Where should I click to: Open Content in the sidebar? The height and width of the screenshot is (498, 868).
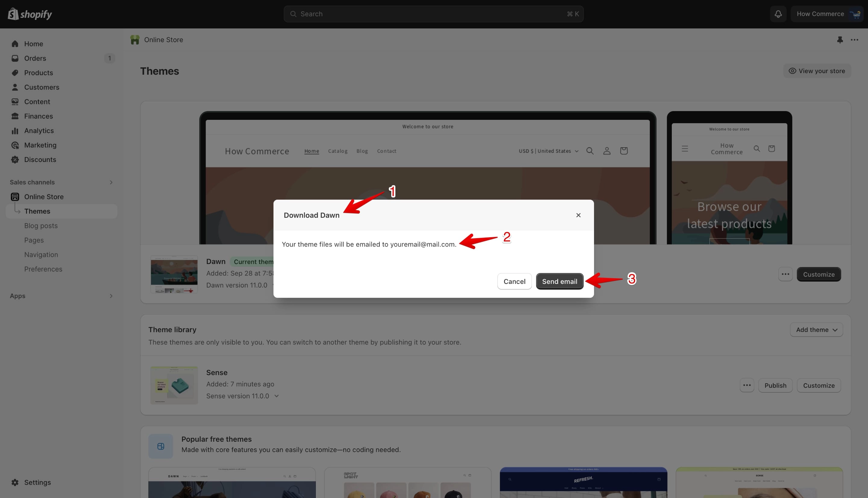[x=61, y=101]
